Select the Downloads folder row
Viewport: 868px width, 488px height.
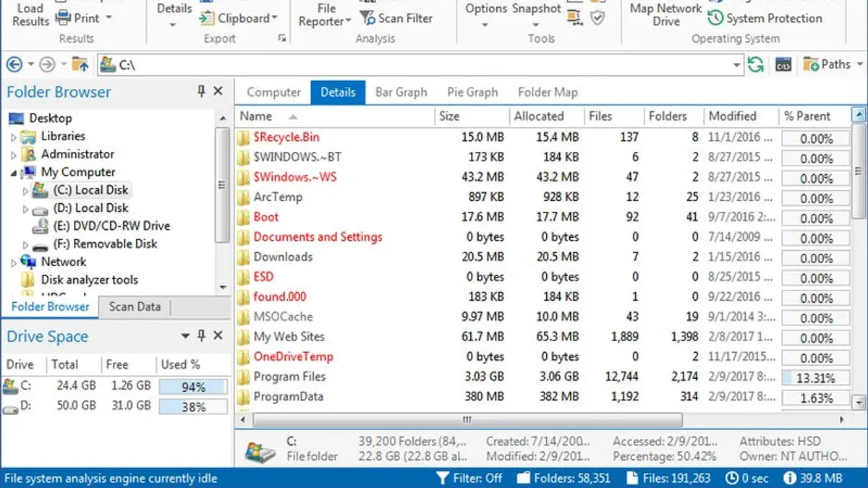pos(542,257)
